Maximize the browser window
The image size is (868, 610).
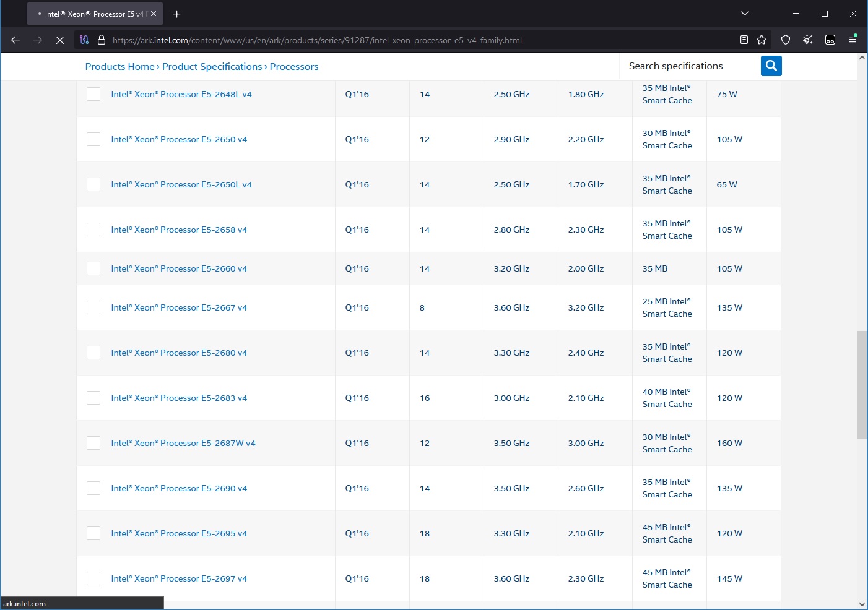pos(825,14)
